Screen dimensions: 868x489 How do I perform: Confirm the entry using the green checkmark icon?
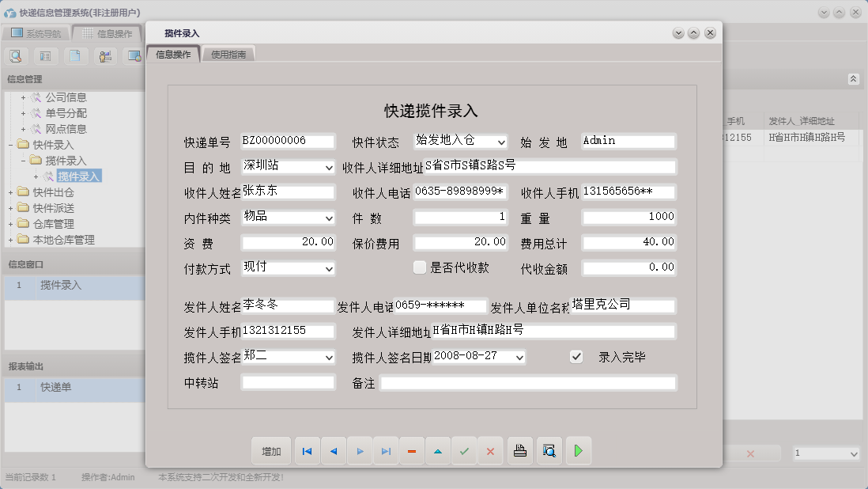pyautogui.click(x=464, y=450)
